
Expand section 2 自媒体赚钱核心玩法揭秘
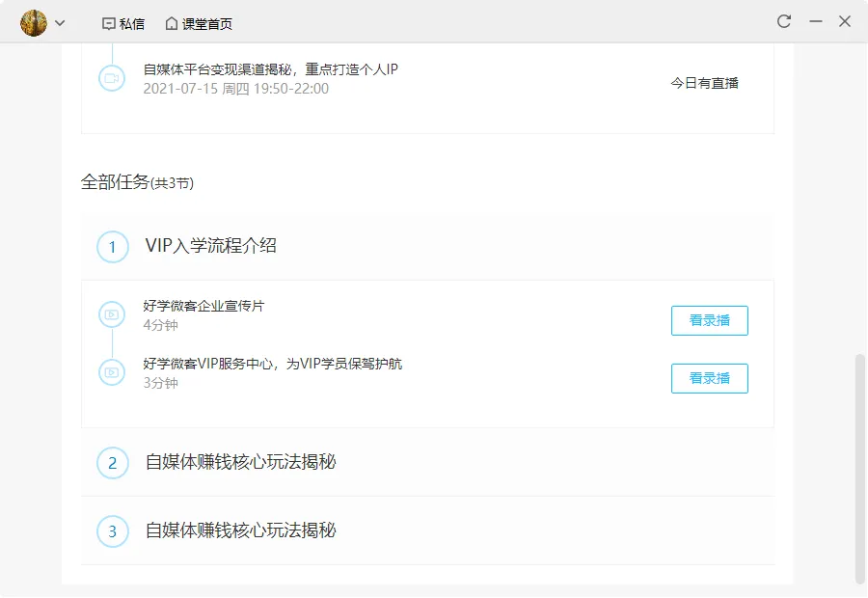coord(427,462)
